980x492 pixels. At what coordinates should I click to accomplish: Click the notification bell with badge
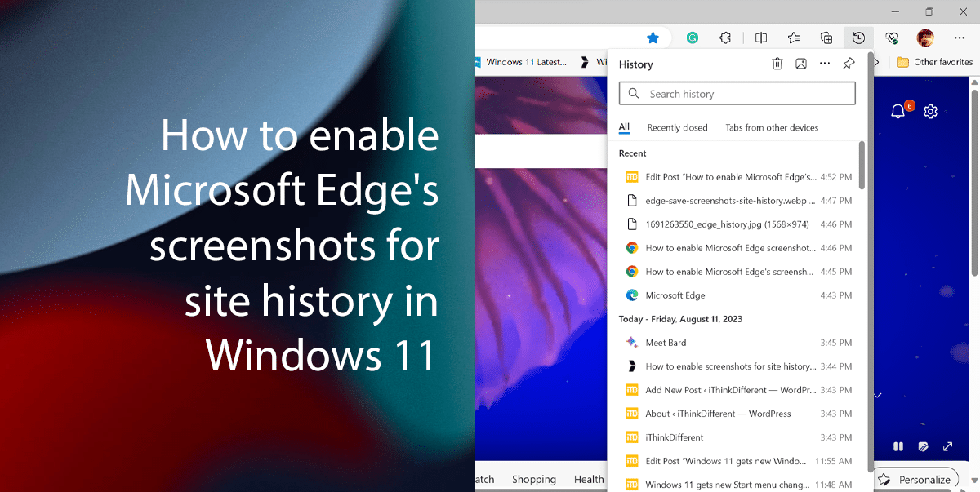pyautogui.click(x=898, y=111)
